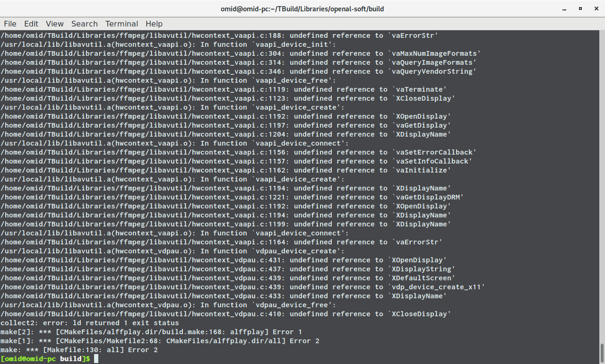Minimize the terminal window
The image size is (605, 364).
pyautogui.click(x=564, y=9)
